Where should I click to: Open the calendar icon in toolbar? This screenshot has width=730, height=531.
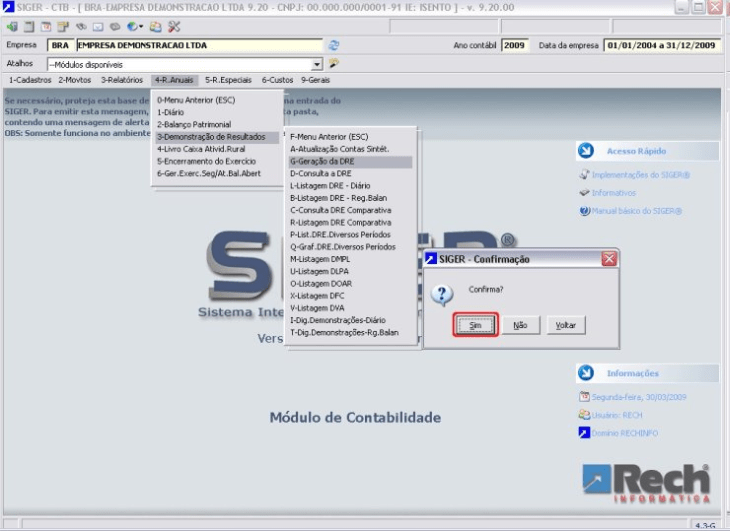(46, 27)
